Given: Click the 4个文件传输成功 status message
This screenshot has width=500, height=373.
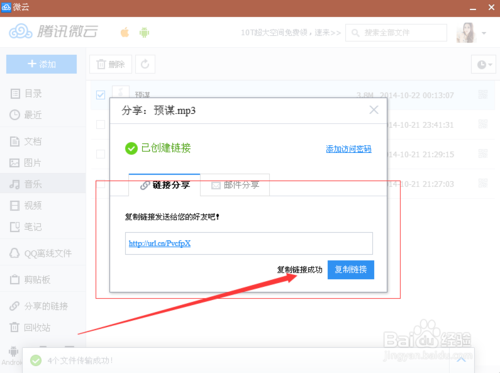Looking at the screenshot, I should pos(80,361).
